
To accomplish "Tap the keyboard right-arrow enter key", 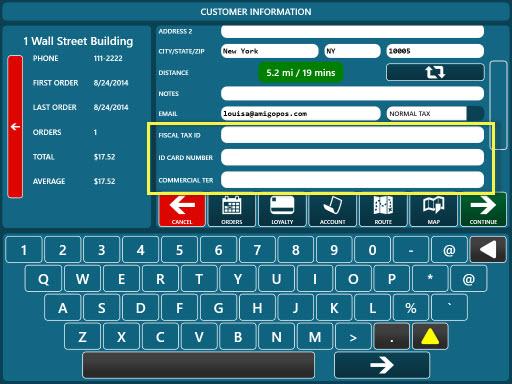I will (382, 365).
